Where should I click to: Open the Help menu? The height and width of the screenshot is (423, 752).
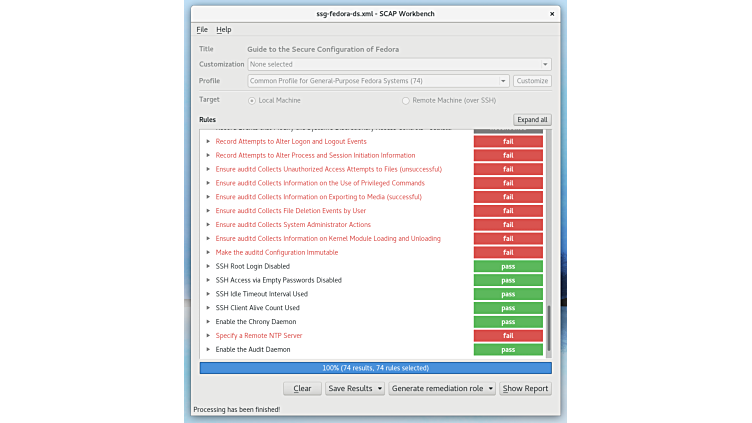point(223,30)
